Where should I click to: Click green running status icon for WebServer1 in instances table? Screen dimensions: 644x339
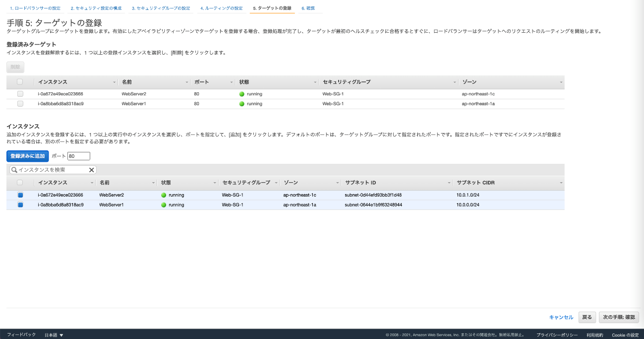[164, 205]
